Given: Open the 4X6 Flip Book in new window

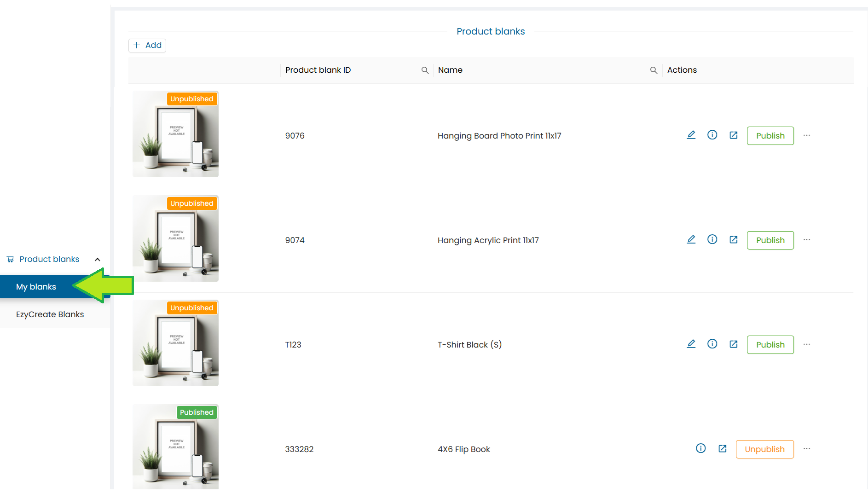Looking at the screenshot, I should click(x=722, y=449).
